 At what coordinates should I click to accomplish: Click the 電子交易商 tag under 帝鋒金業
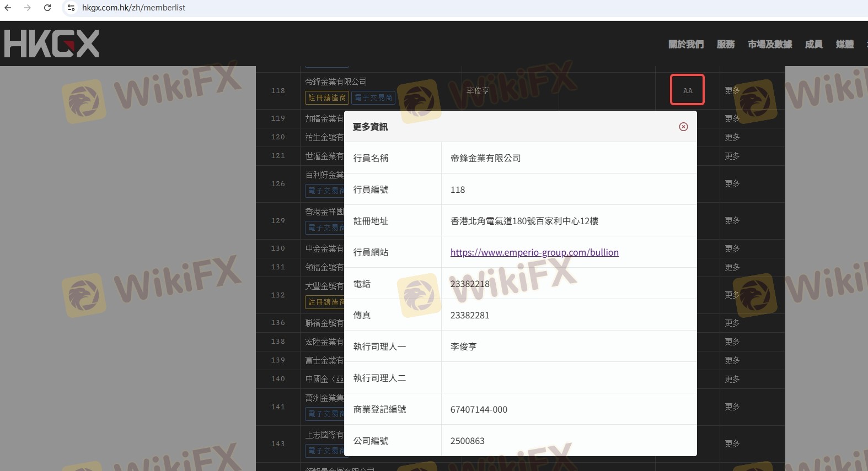click(x=373, y=98)
